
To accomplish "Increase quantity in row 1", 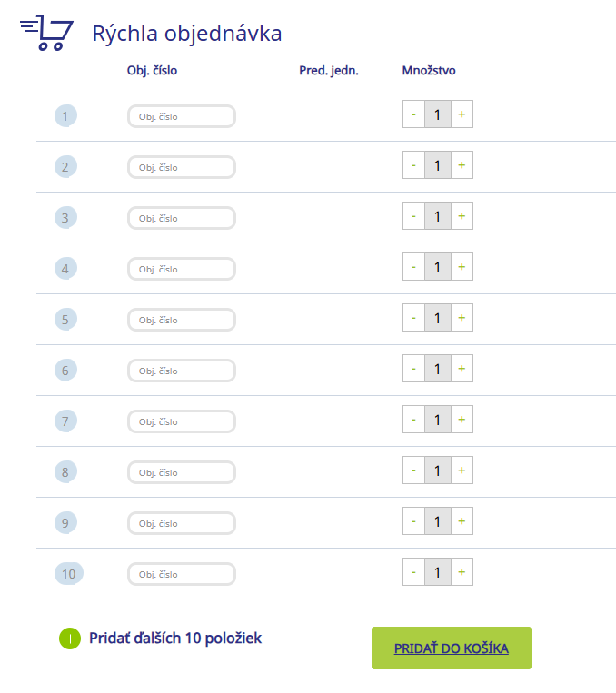I will 462,115.
